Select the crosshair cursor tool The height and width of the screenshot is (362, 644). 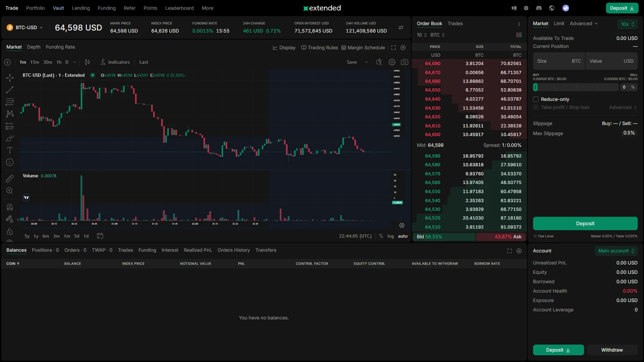(x=10, y=78)
